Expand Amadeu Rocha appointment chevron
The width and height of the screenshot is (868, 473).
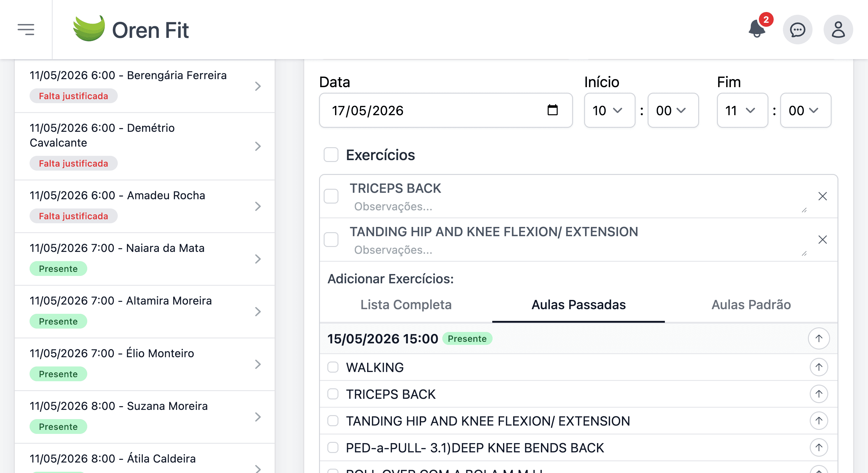pyautogui.click(x=258, y=206)
